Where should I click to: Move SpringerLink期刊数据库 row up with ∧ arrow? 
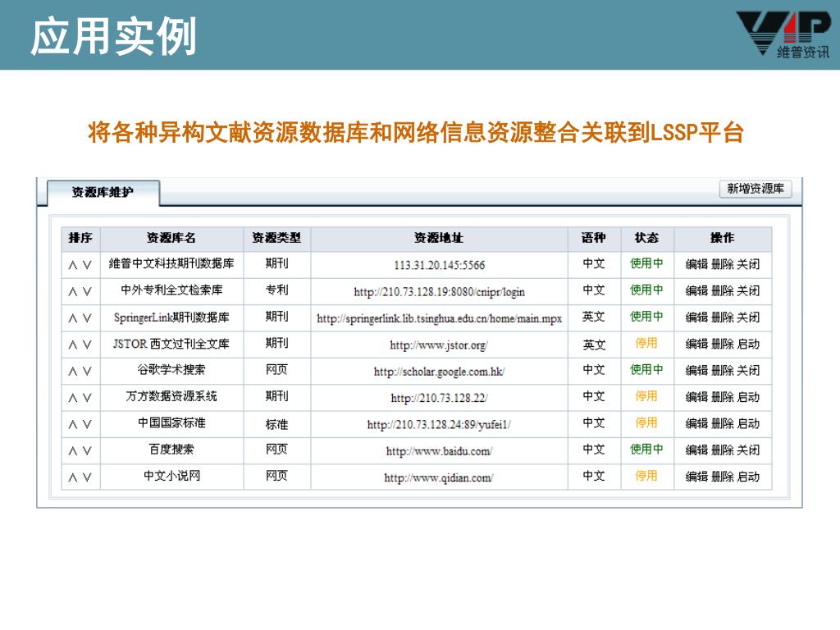click(73, 318)
